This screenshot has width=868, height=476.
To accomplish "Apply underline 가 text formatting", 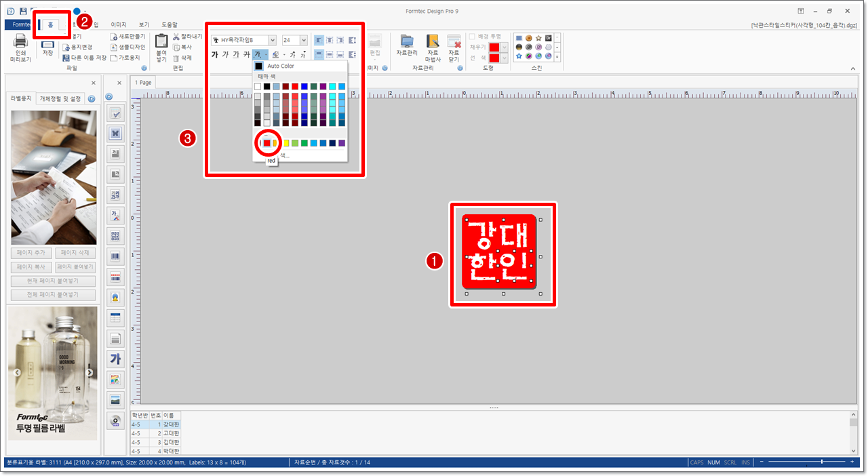I will point(236,55).
